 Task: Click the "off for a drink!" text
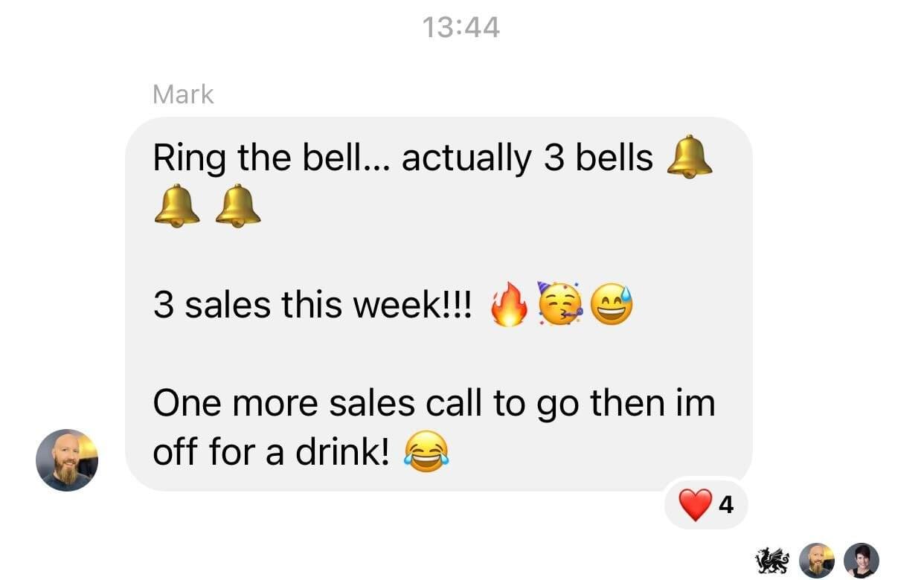point(272,453)
